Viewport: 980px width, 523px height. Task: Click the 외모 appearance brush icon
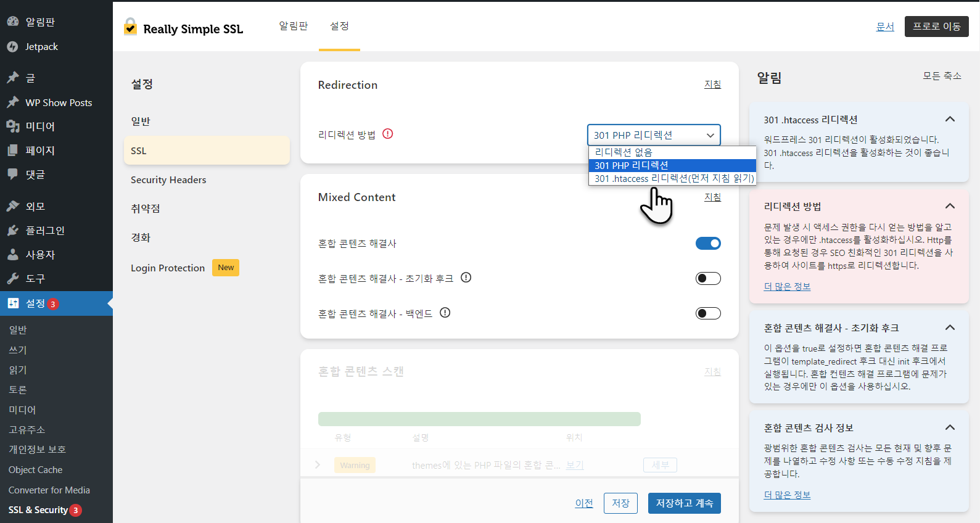pos(13,207)
